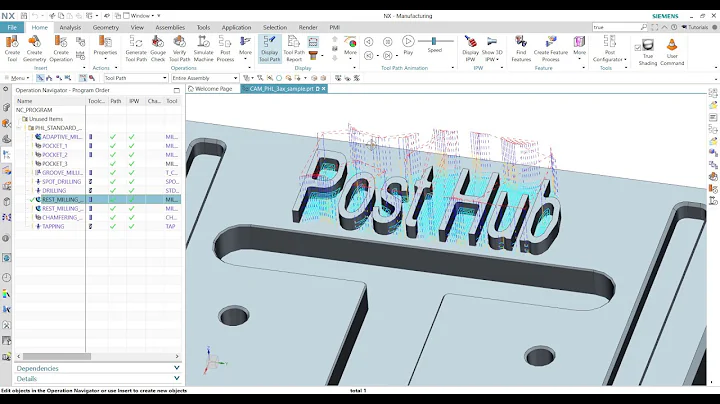The image size is (720, 404).
Task: Open the Post Configurator tool
Action: pos(609,49)
